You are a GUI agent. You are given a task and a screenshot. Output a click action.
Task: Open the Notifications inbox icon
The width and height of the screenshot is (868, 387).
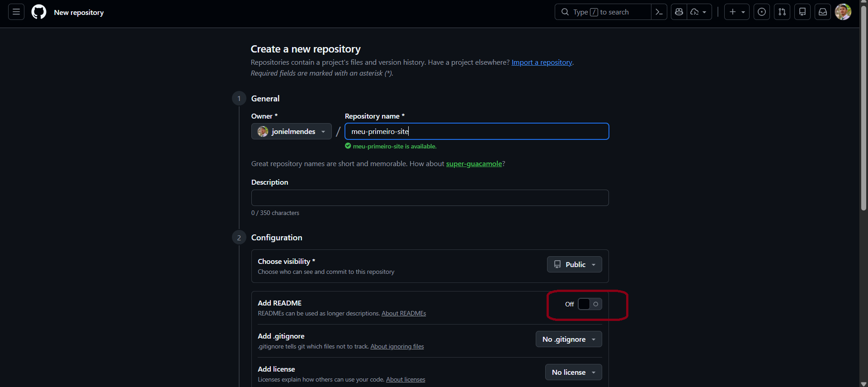823,12
